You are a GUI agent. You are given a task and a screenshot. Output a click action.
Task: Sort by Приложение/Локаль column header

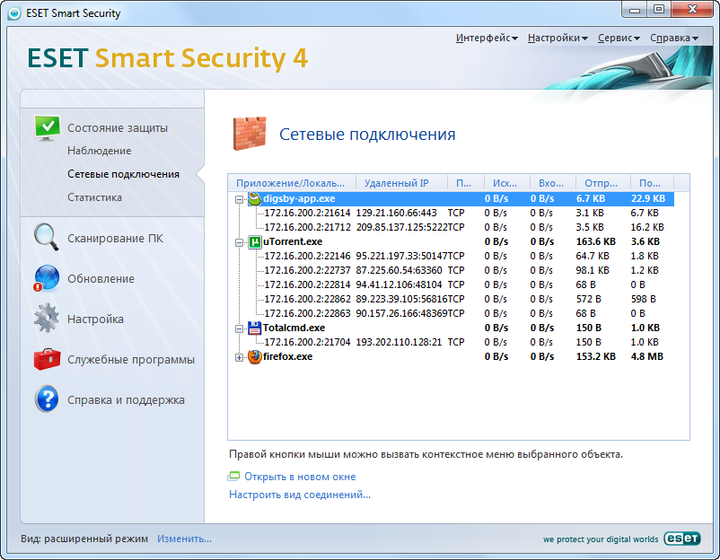coord(292,183)
